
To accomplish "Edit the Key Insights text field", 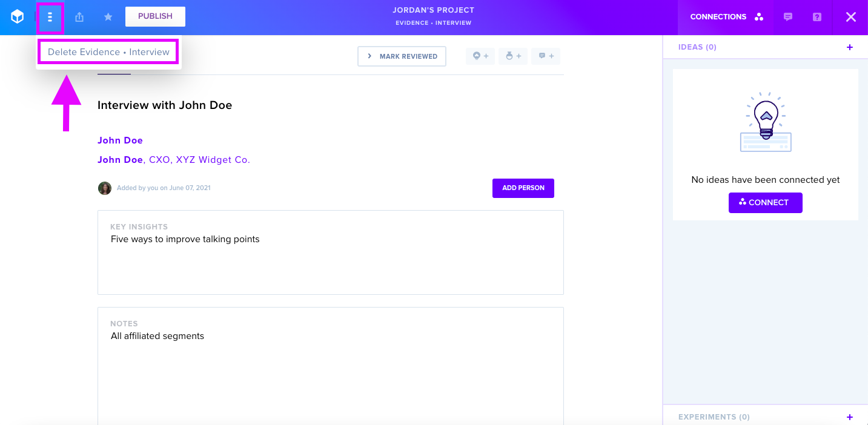I will point(331,252).
